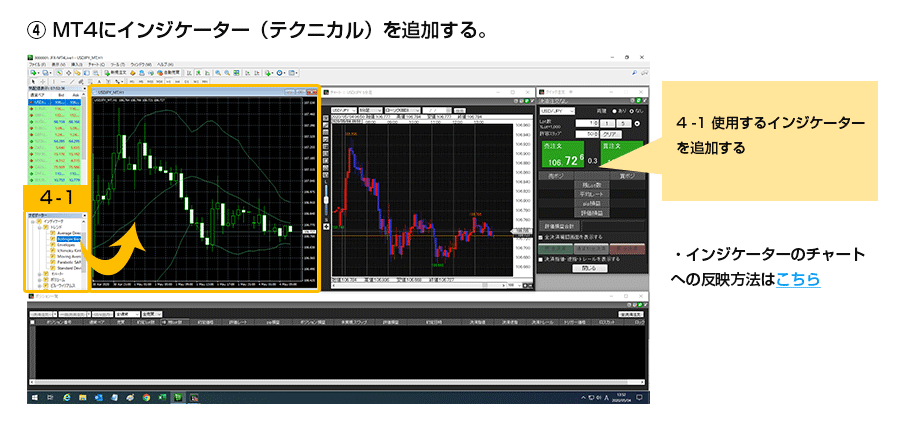Image resolution: width=900 pixels, height=427 pixels.
Task: Switch chart to line chart icon
Action: (x=207, y=73)
